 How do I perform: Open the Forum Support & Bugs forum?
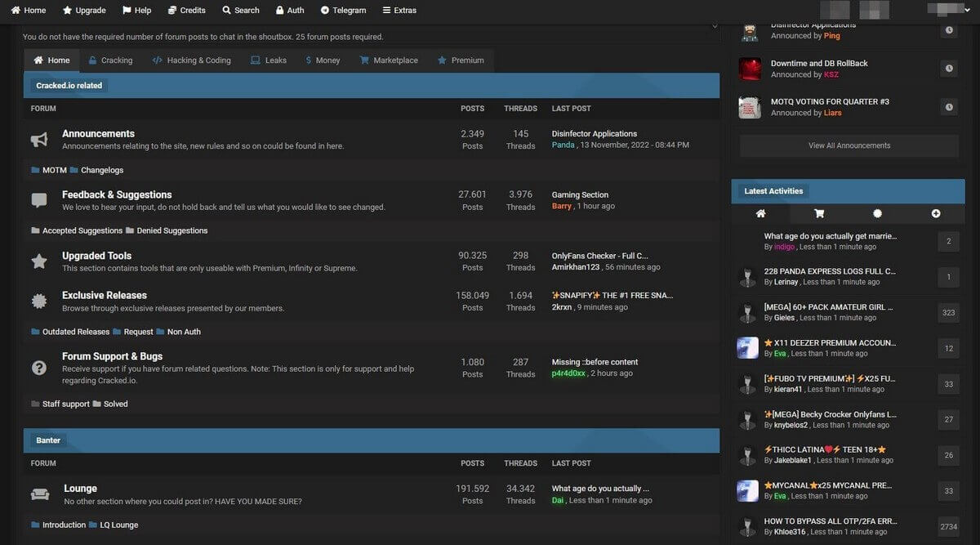(x=112, y=356)
